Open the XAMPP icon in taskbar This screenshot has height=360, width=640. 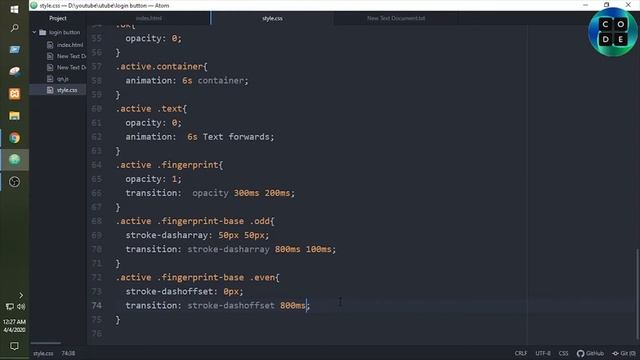[14, 94]
